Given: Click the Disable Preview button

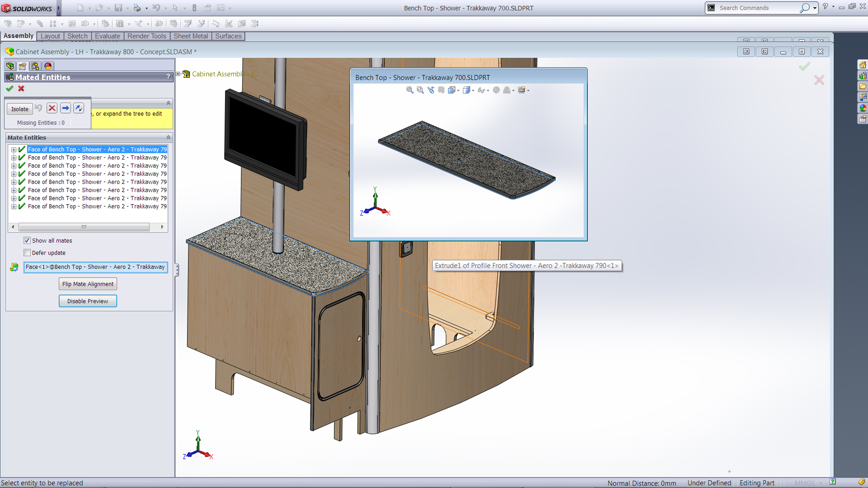Looking at the screenshot, I should 88,301.
